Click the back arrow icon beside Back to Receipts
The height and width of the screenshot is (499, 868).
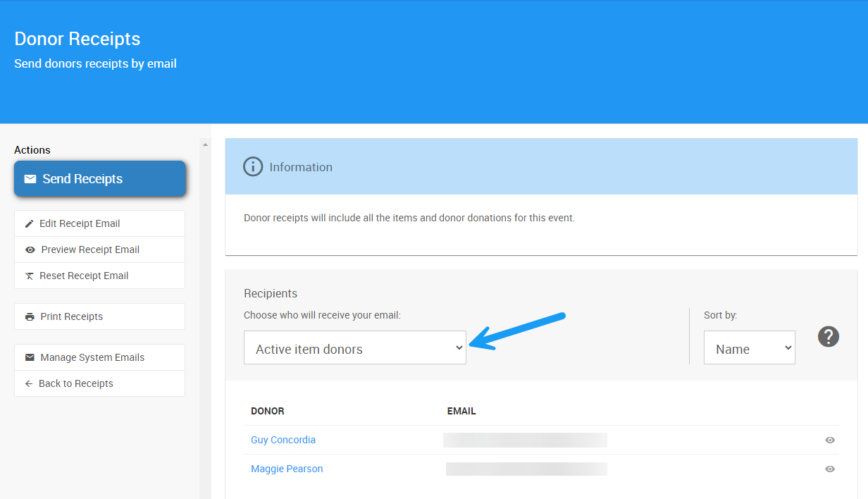(29, 383)
